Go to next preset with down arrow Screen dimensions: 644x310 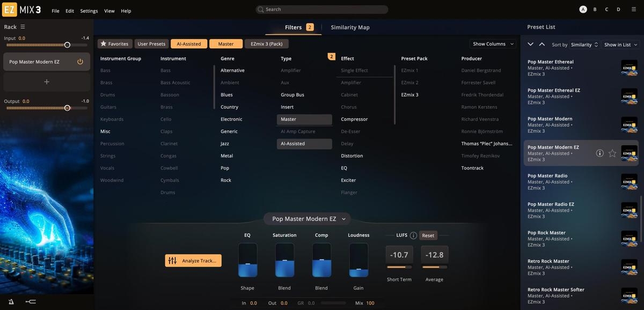[531, 45]
